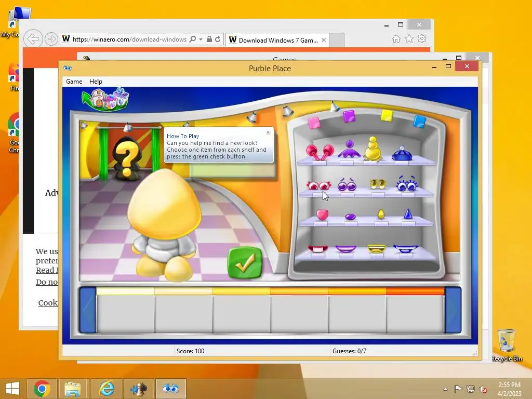532x399 pixels.
Task: Choose the purple eyes
Action: click(347, 185)
